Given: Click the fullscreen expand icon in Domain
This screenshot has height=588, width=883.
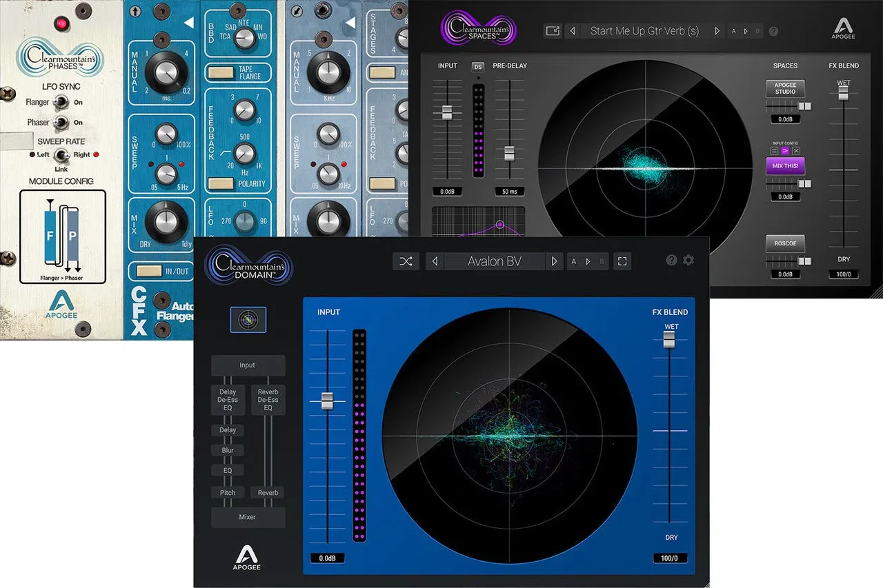Looking at the screenshot, I should pyautogui.click(x=622, y=261).
